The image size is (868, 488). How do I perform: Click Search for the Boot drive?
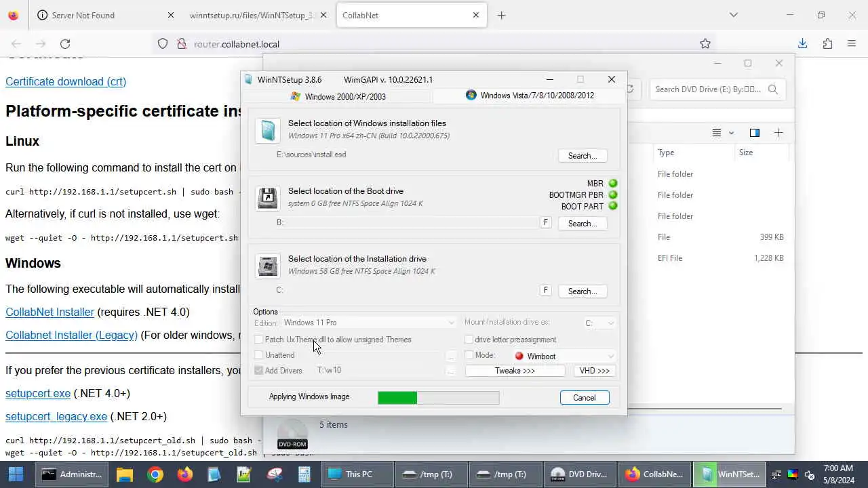[x=583, y=224]
